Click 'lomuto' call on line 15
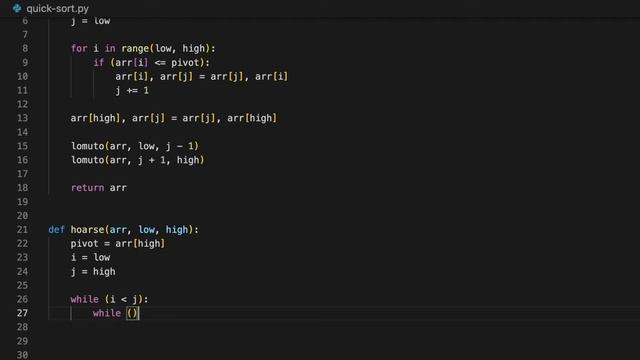 [x=88, y=146]
